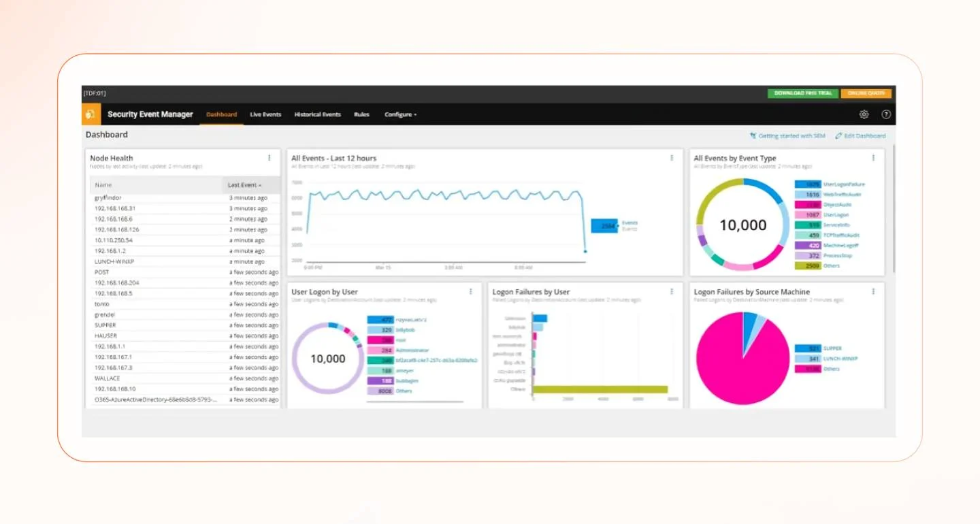
Task: Open kebab menu on All Events by Event Type
Action: click(873, 157)
